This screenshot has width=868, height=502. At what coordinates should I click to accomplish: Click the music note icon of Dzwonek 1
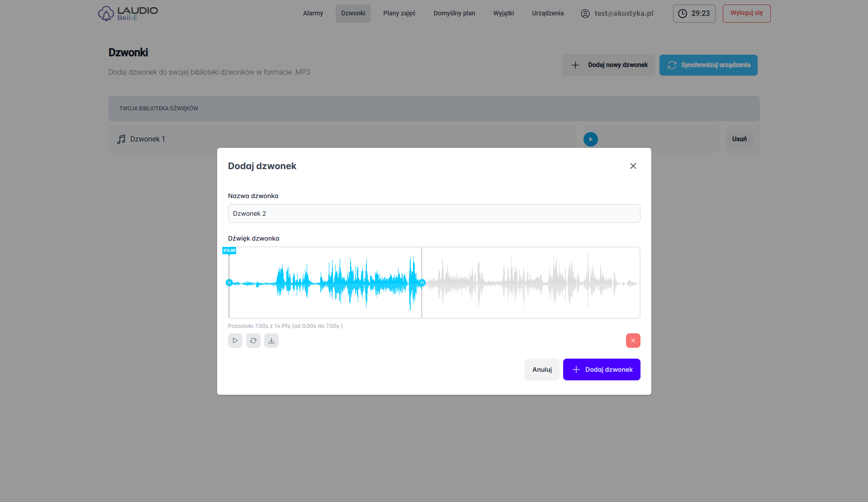(x=121, y=139)
